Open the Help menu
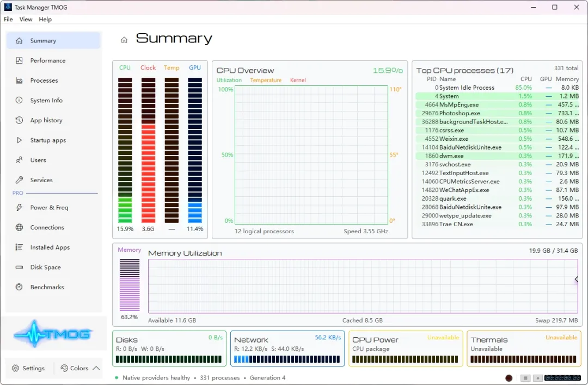 pos(45,19)
